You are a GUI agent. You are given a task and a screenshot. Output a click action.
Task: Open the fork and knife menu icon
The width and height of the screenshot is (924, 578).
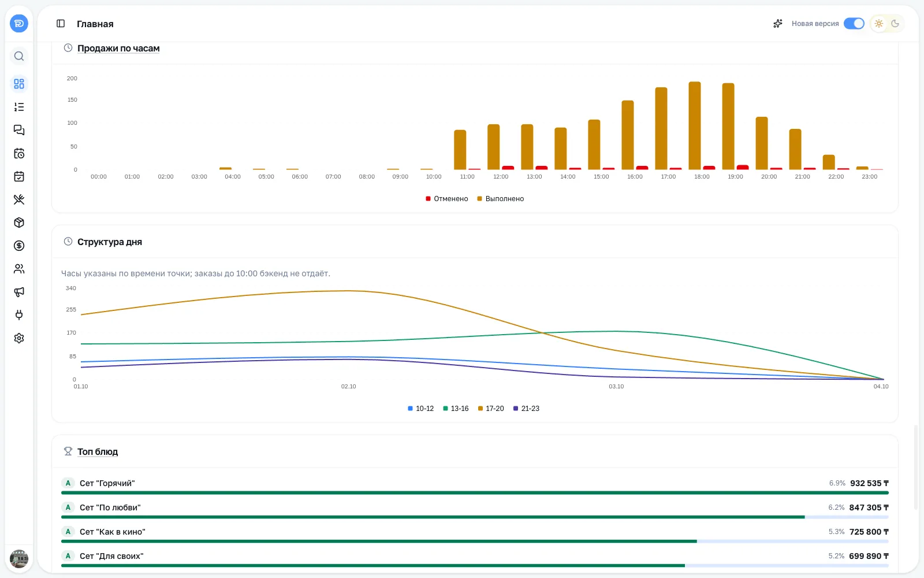[x=19, y=199]
